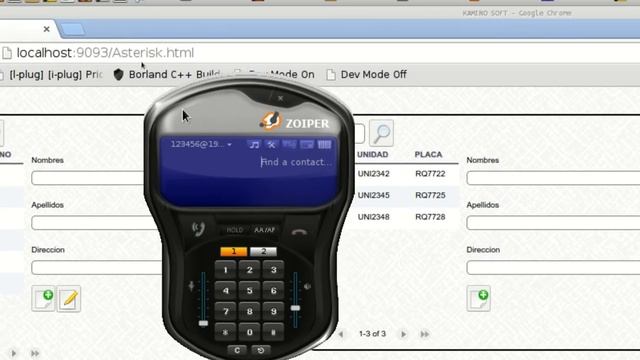The width and height of the screenshot is (640, 360).
Task: Open the [I-plug] [I-plug] Pric bookmark
Action: [52, 75]
